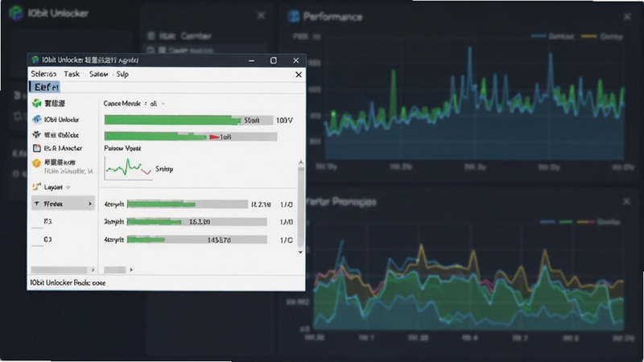Expand the selected Wedes row arrow
Image resolution: width=644 pixels, height=362 pixels.
click(90, 204)
